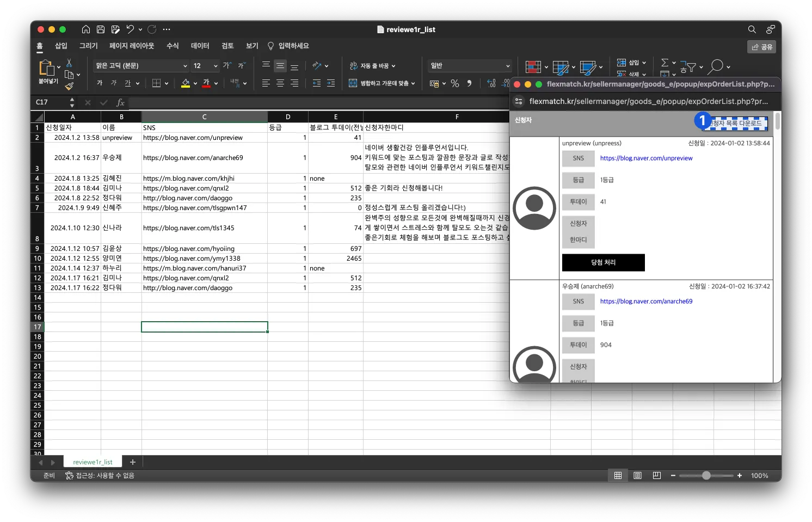Click the formula bar input field
812x522 pixels.
(316, 102)
